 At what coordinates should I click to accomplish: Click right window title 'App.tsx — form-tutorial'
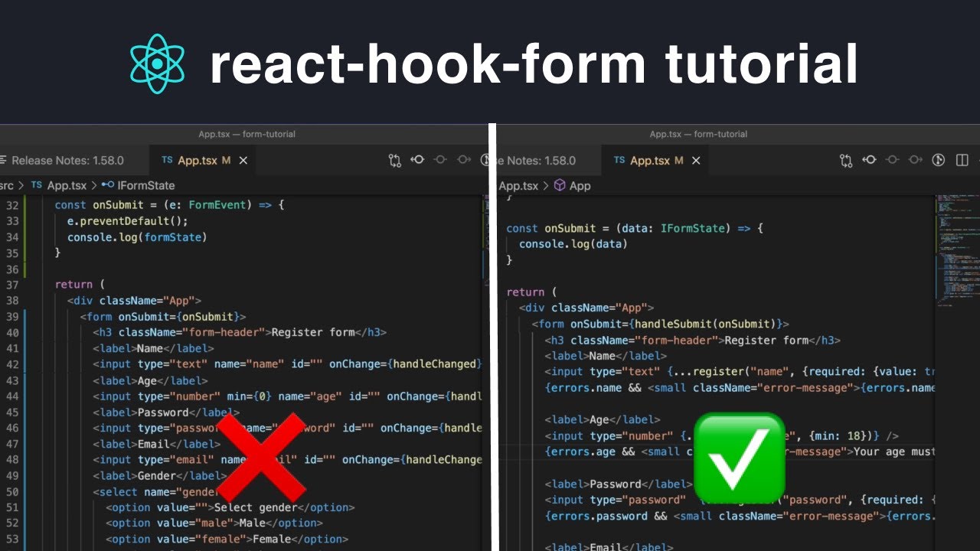[x=698, y=134]
